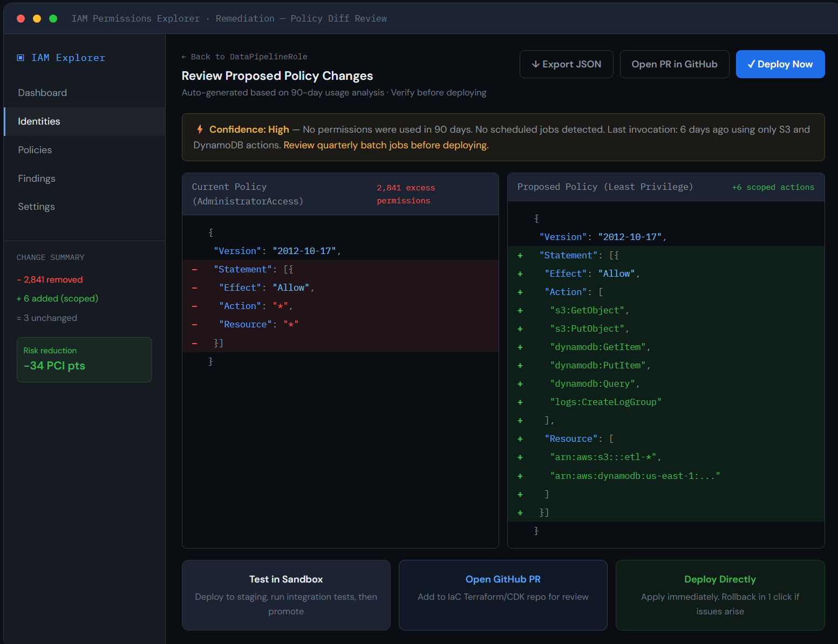Choose the Test in Sandbox card

point(286,595)
